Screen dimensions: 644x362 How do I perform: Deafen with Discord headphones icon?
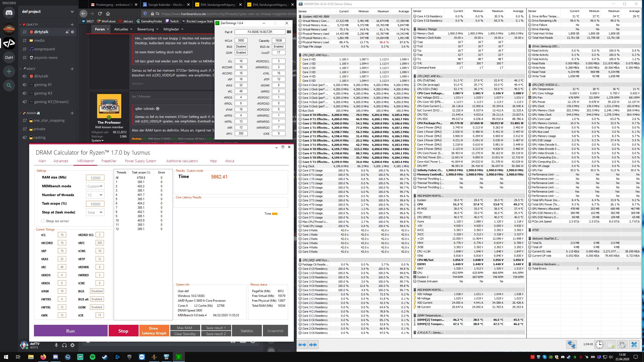click(x=64, y=345)
